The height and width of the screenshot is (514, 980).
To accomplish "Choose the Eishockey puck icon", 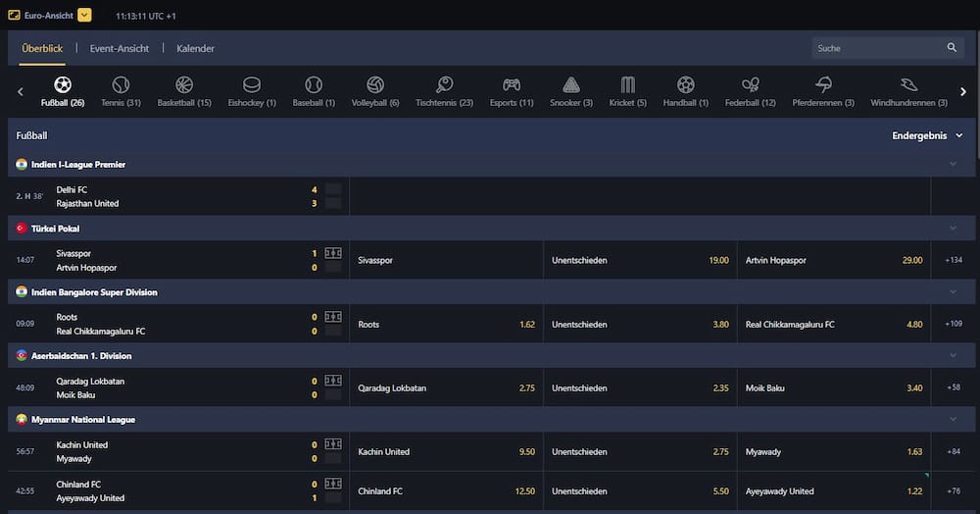I will point(252,86).
